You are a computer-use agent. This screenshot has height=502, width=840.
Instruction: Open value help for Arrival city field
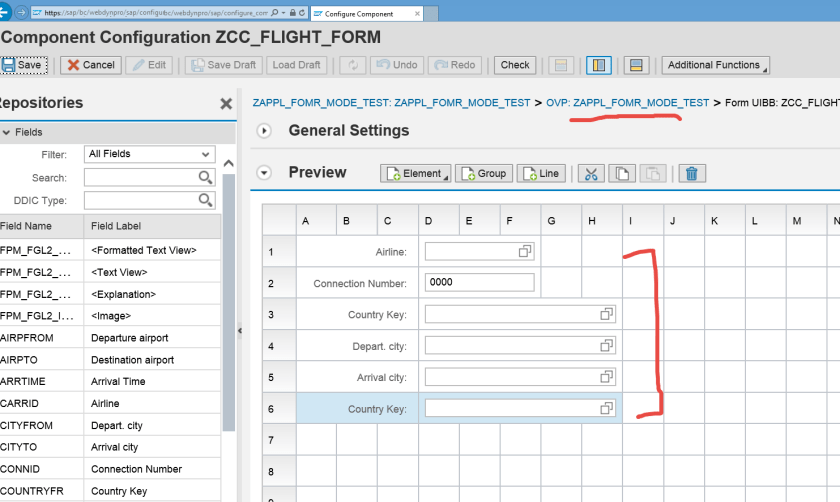pos(606,377)
